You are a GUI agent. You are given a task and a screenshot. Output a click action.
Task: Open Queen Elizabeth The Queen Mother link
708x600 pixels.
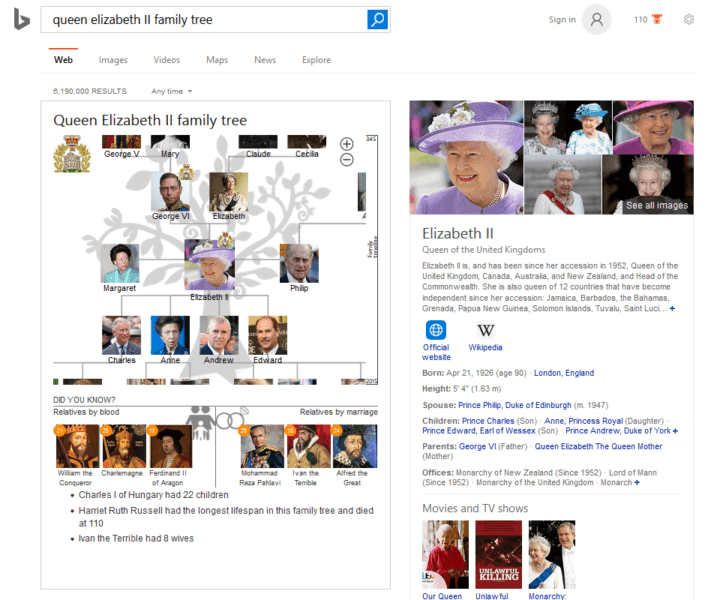tap(598, 446)
